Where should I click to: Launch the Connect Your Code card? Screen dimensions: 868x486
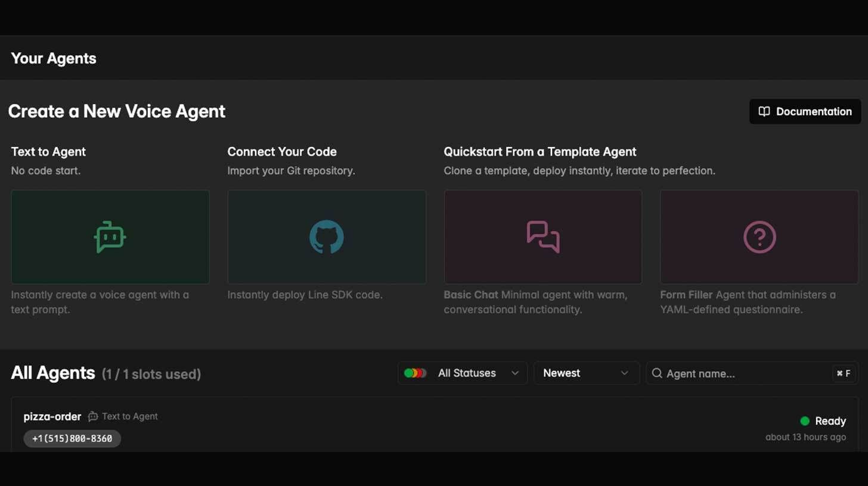pos(326,236)
